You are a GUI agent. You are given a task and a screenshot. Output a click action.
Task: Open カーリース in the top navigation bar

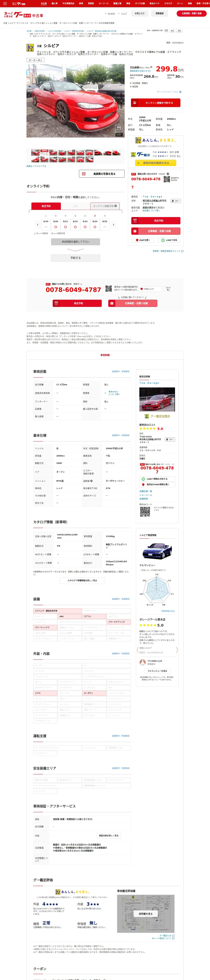[104, 3]
